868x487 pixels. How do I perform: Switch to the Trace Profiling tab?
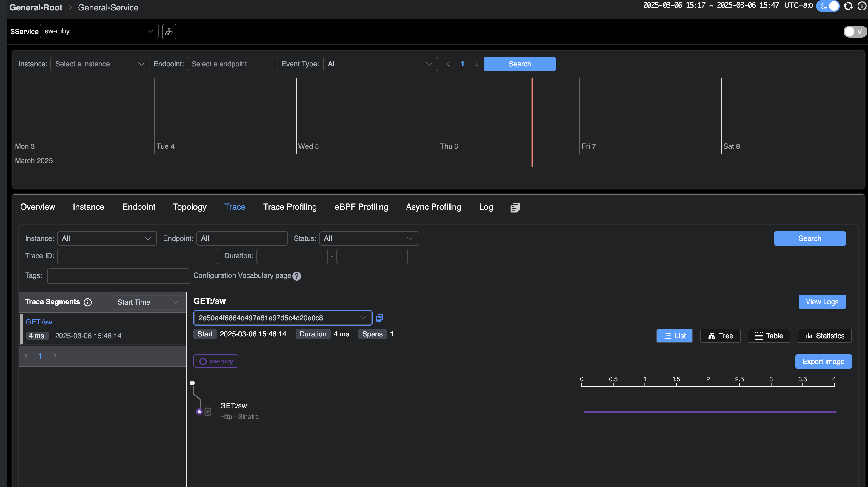290,207
